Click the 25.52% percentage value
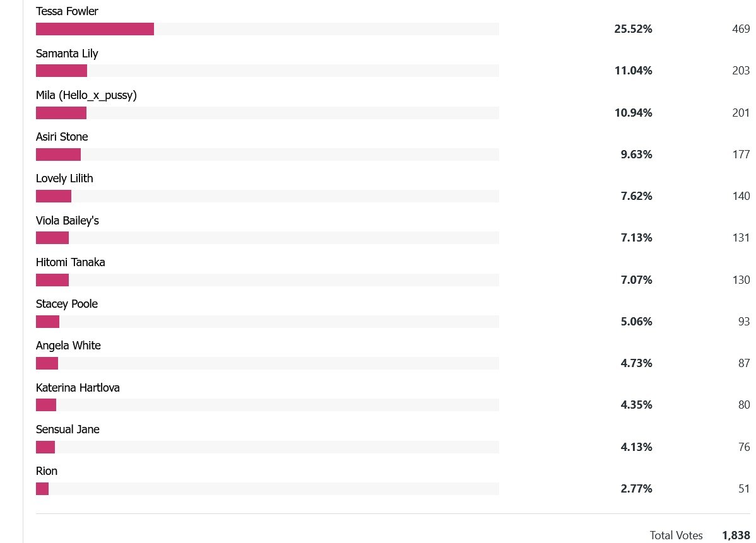The width and height of the screenshot is (756, 543). [x=633, y=29]
